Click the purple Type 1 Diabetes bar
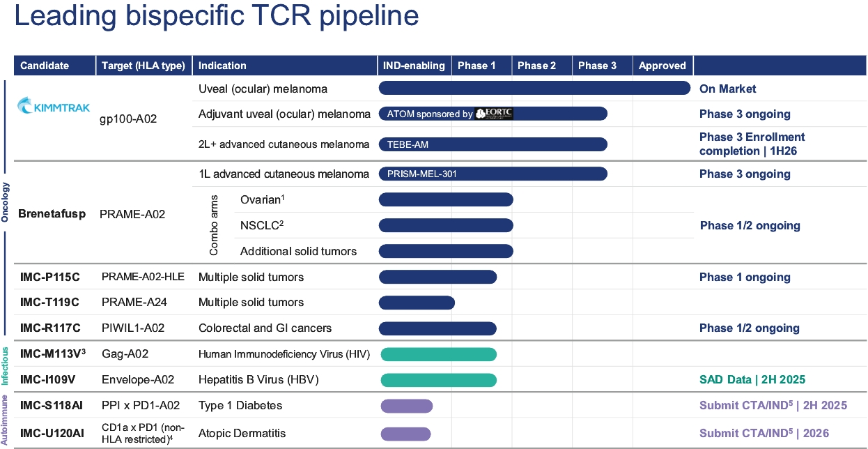 tap(406, 406)
